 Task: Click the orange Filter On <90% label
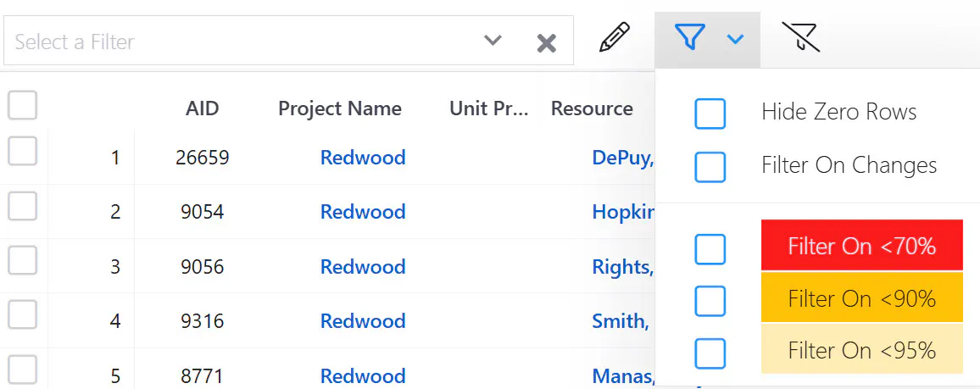862,297
